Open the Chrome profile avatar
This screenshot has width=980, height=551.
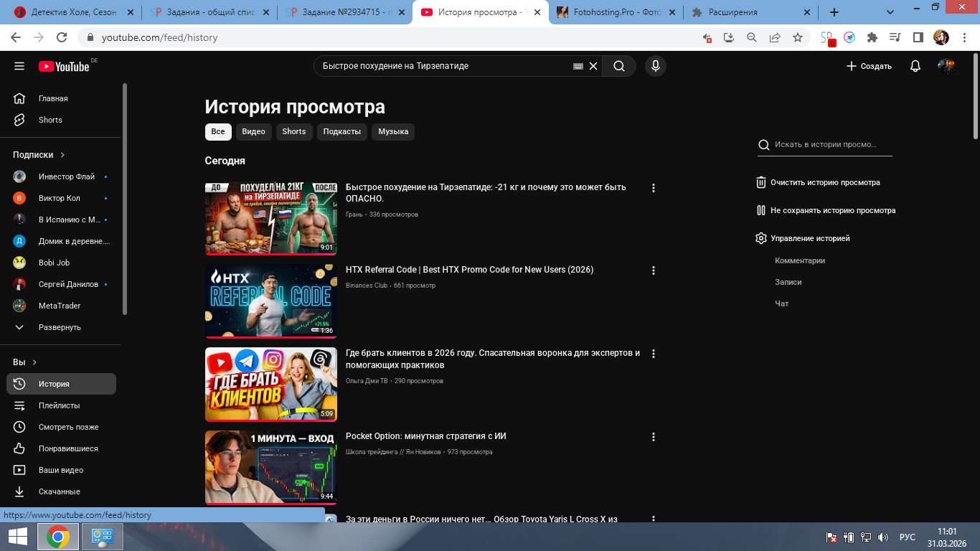coord(941,37)
